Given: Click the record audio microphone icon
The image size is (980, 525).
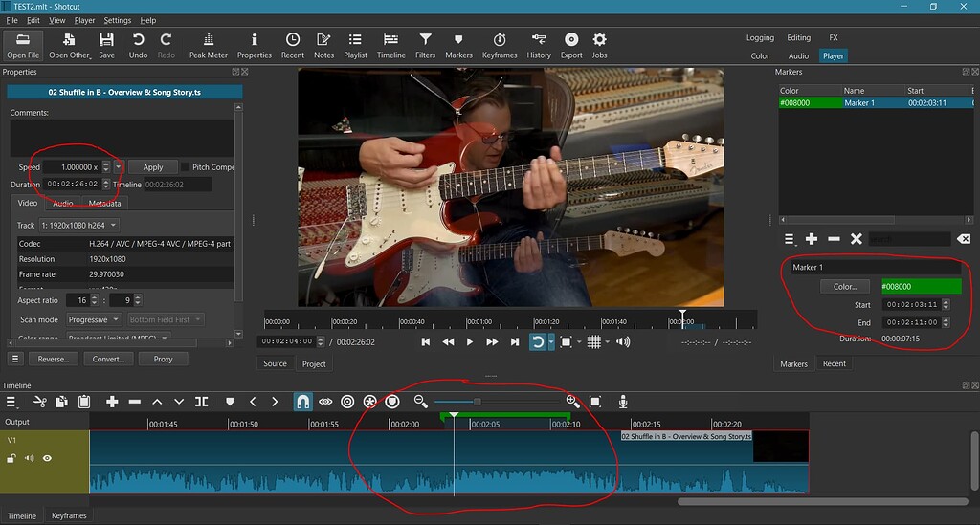Looking at the screenshot, I should point(622,402).
